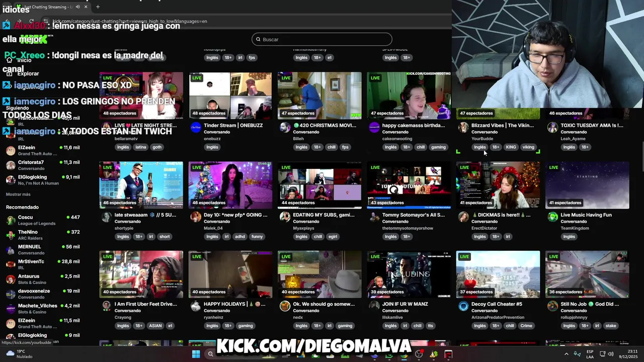Open the late steweaam stream thumbnail

[x=141, y=185]
